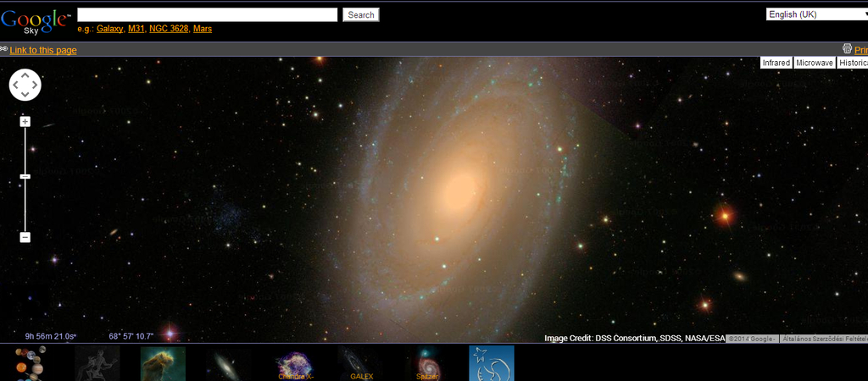Image resolution: width=868 pixels, height=381 pixels.
Task: Open the Hubble nebula pillar thumbnail
Action: [x=163, y=363]
